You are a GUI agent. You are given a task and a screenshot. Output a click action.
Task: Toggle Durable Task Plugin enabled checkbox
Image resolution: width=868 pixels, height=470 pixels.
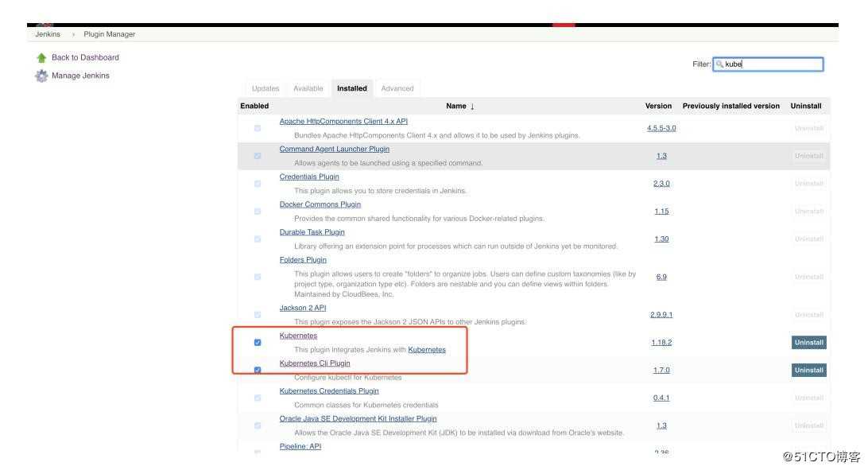258,239
